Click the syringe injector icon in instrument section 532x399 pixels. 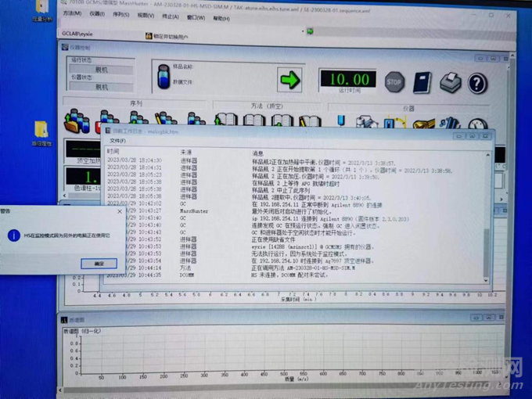coord(342,121)
